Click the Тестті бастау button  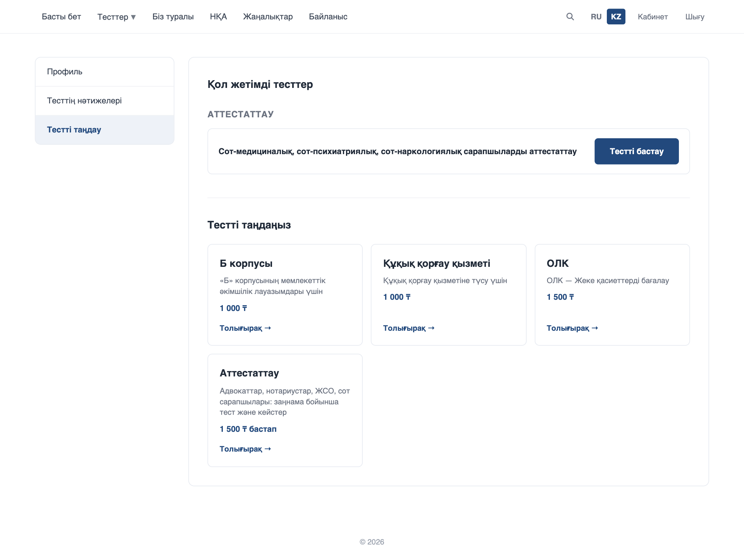point(636,151)
